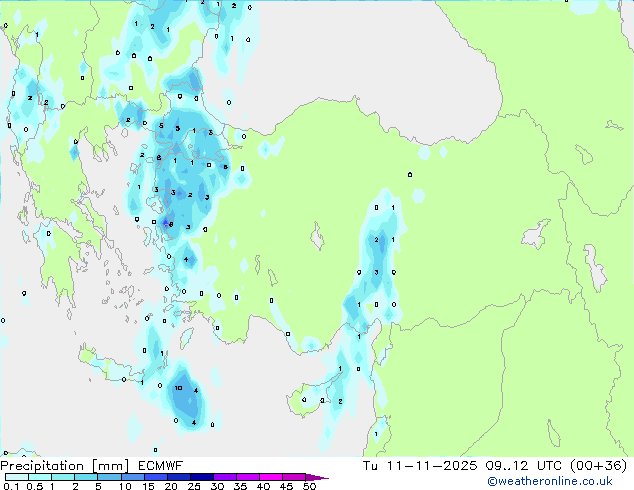This screenshot has height=490, width=634.
Task: Click the 10 precipitation value on the map
Action: (x=178, y=388)
